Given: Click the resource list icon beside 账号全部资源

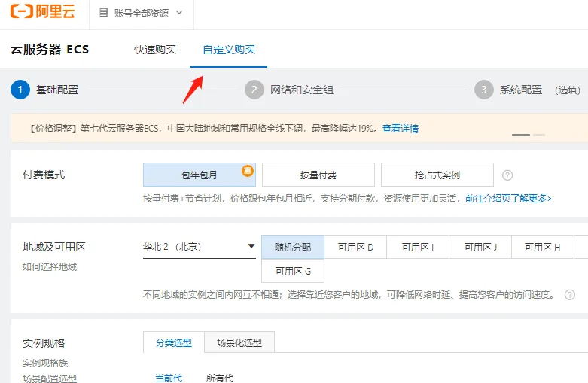Looking at the screenshot, I should pos(103,13).
